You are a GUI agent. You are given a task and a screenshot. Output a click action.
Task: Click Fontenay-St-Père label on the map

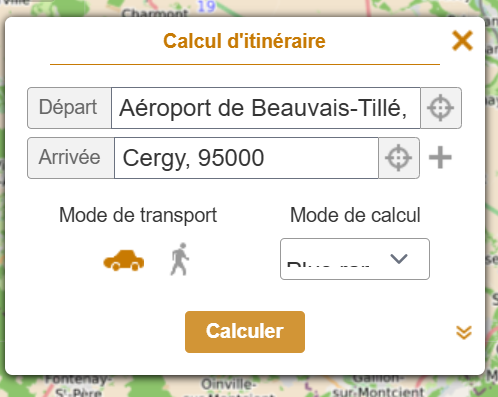[78, 386]
